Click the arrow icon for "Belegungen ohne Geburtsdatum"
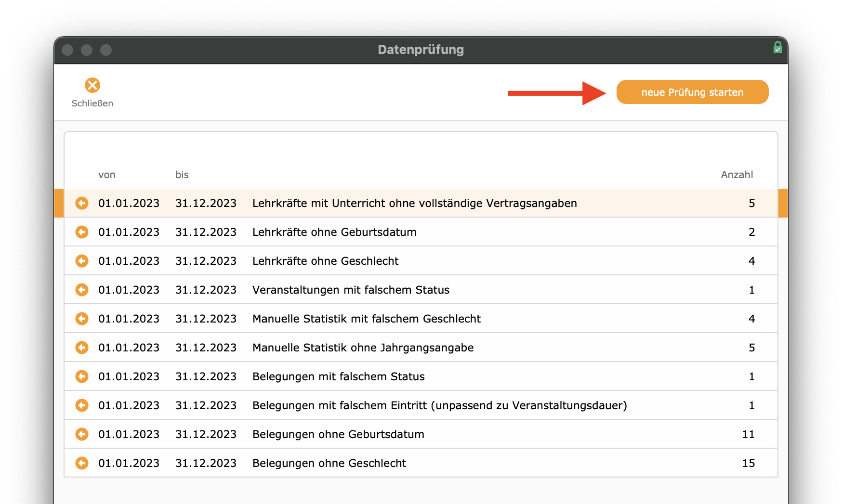 click(x=82, y=434)
